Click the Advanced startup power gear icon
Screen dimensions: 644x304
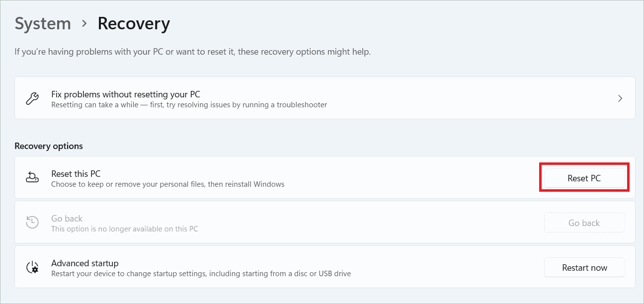[x=32, y=267]
